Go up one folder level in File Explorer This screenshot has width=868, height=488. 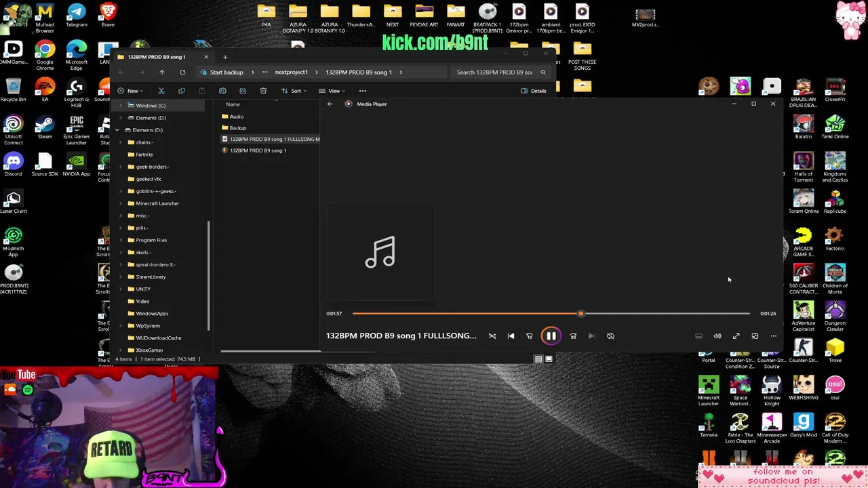[161, 72]
